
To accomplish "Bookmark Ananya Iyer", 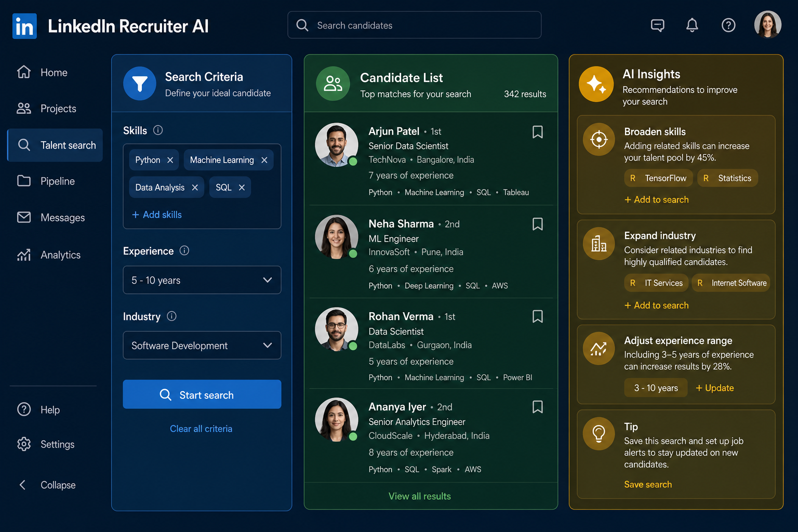I will click(538, 407).
